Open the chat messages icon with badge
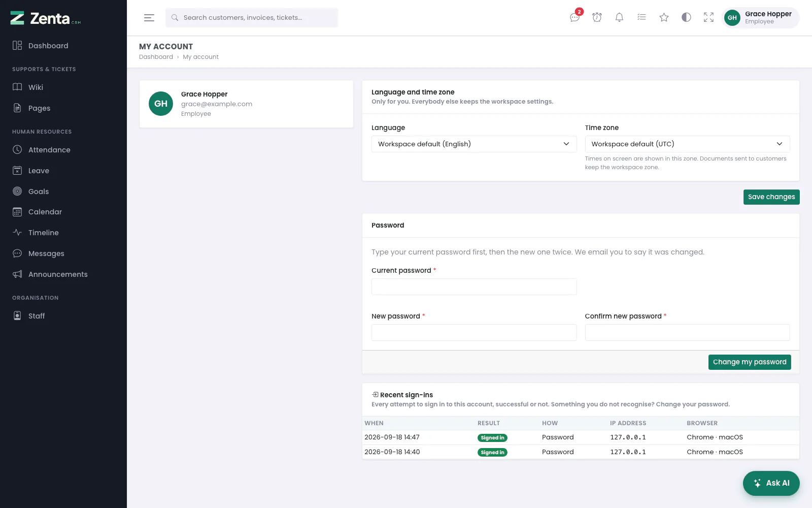Screen dimensions: 812x508 point(575,17)
